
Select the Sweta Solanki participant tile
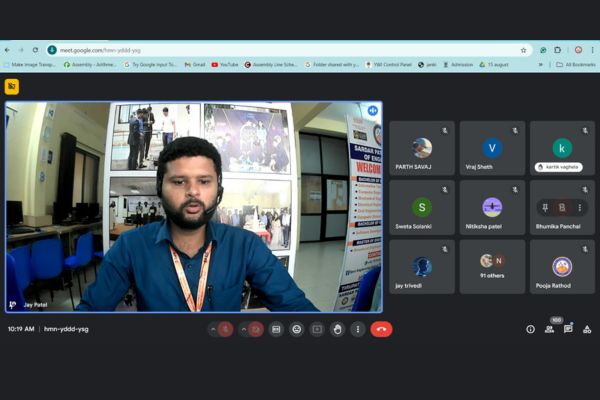click(422, 207)
